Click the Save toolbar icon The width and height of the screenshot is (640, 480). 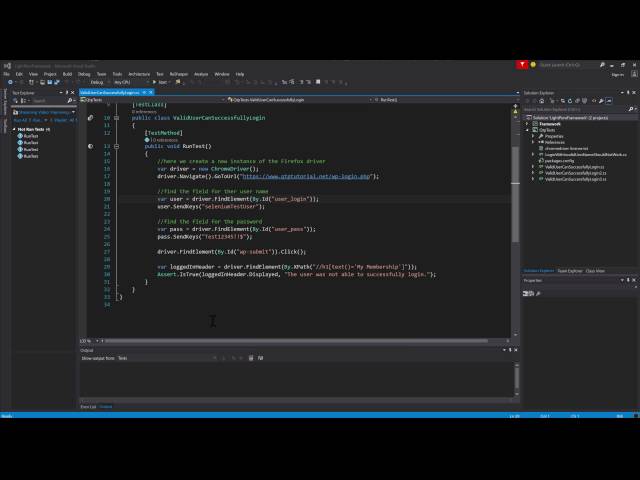49,82
